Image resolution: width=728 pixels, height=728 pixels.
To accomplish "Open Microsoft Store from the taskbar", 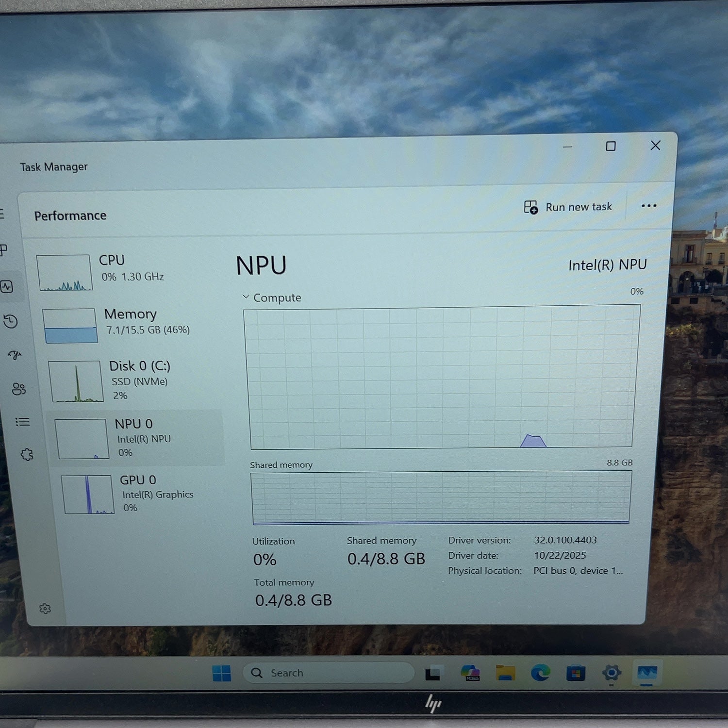I will [x=576, y=673].
